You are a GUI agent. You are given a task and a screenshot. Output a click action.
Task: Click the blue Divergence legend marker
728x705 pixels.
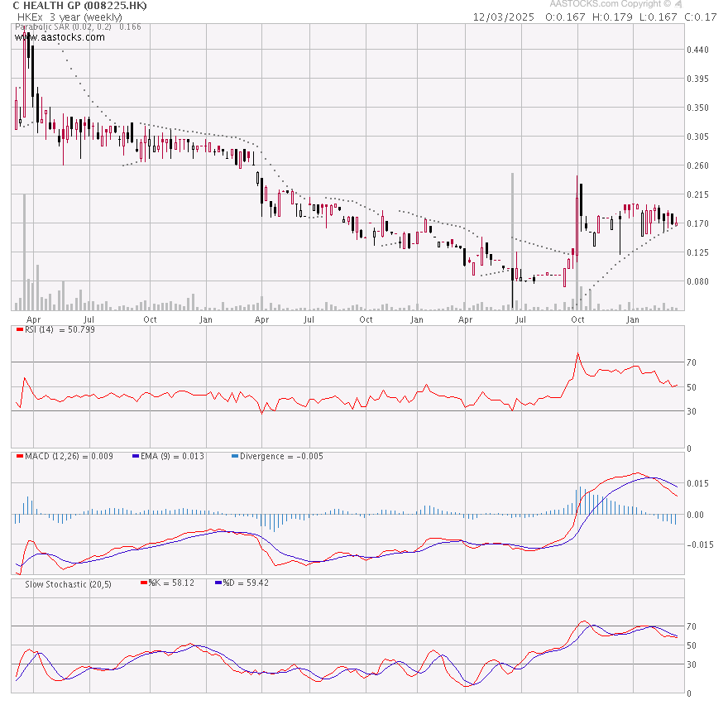[x=235, y=456]
